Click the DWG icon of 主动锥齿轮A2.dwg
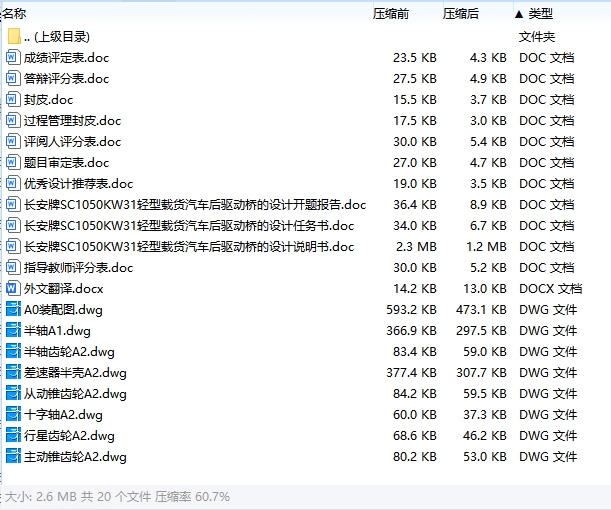Image resolution: width=611 pixels, height=510 pixels. click(x=13, y=457)
